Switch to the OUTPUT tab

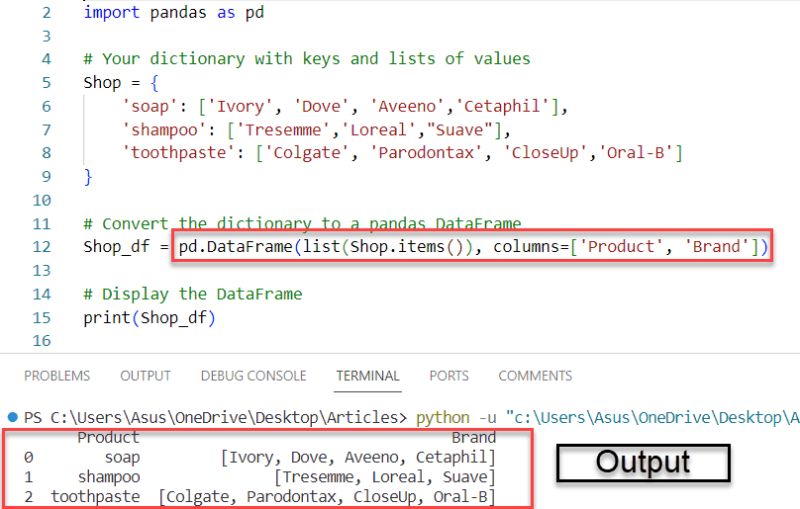(145, 376)
